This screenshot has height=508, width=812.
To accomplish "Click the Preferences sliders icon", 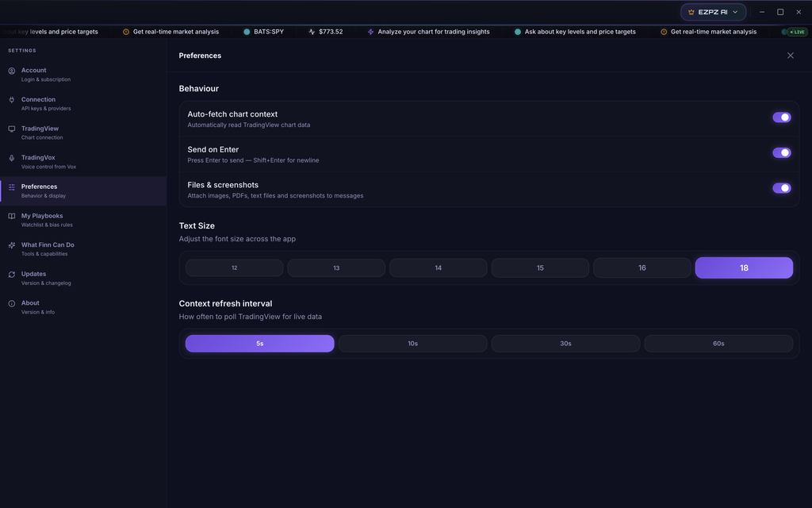I will tap(11, 187).
